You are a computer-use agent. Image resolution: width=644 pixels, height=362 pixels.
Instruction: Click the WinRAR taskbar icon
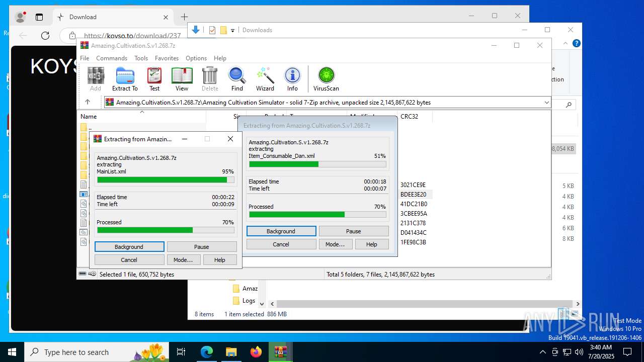(281, 352)
